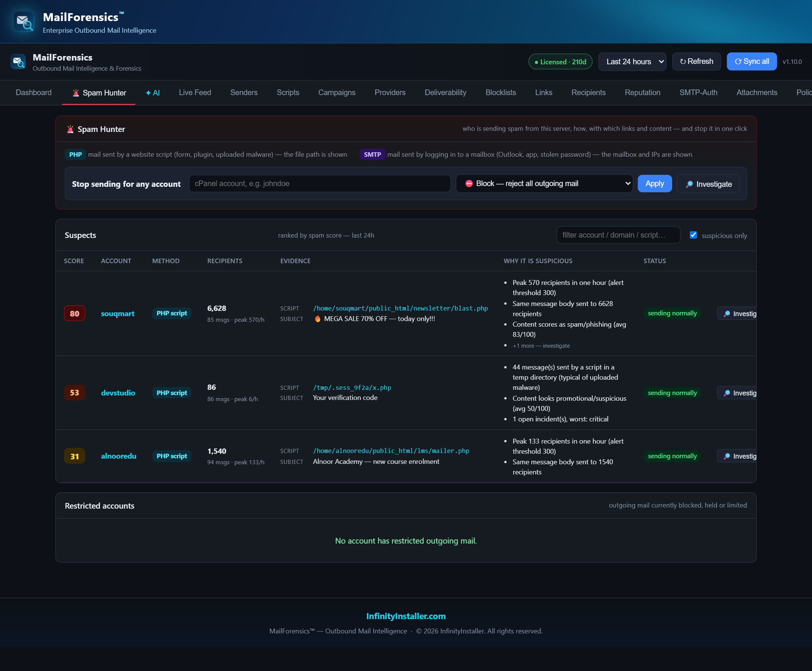Click the blast.php script path
The image size is (812, 671).
tap(400, 309)
